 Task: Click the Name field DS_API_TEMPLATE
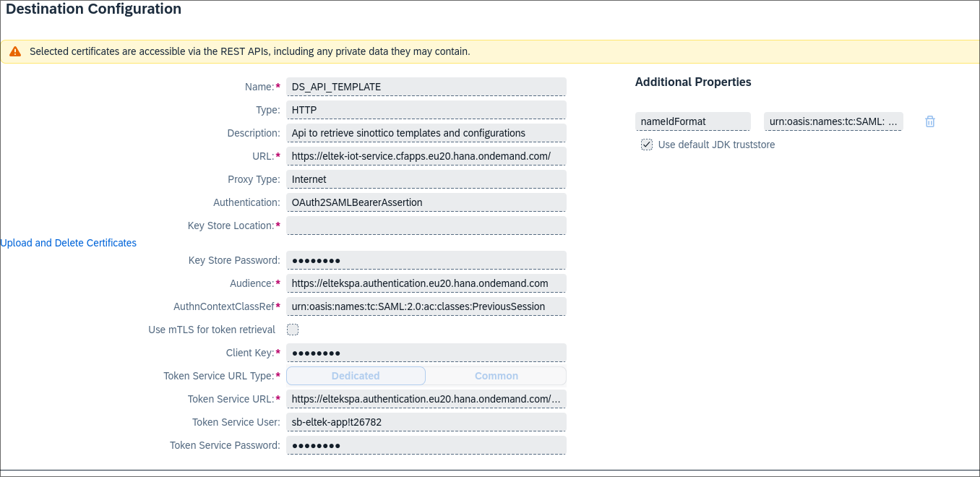pyautogui.click(x=426, y=87)
